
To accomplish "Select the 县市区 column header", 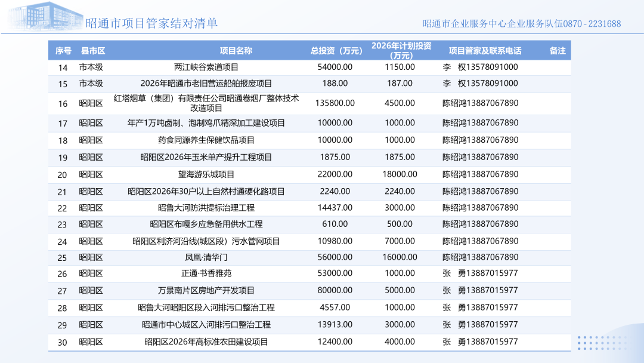I will click(x=93, y=51).
